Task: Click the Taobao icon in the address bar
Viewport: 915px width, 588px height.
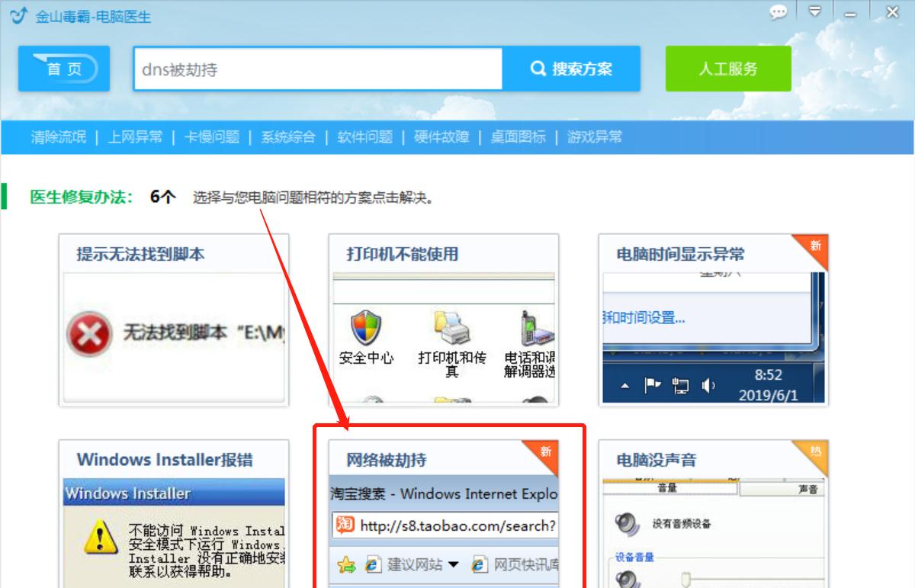Action: [346, 525]
